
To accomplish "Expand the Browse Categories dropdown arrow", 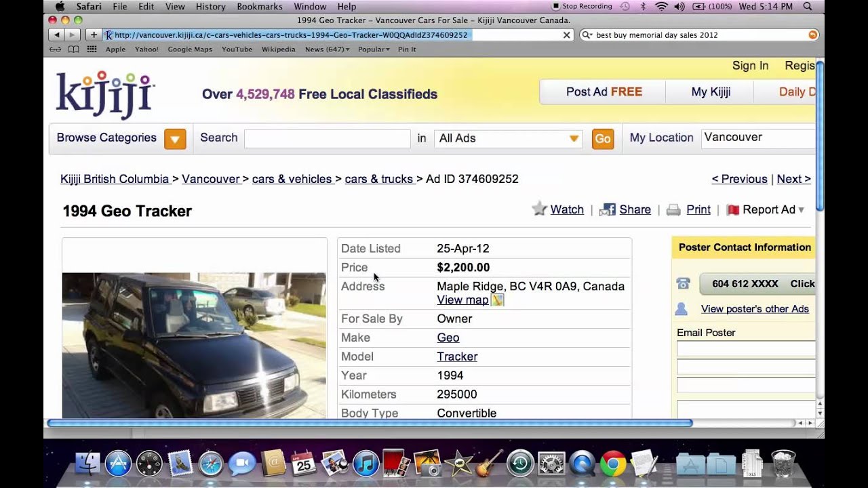I will click(x=175, y=139).
